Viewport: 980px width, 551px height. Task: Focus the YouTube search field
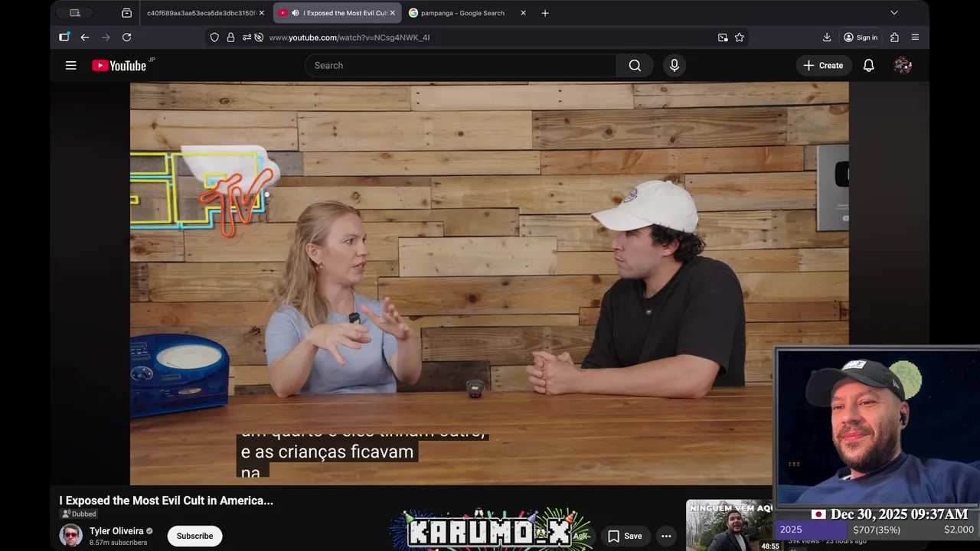coord(461,66)
